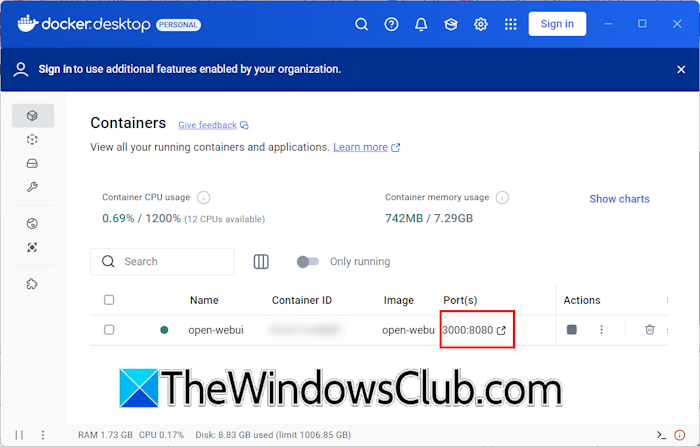Sort by Name column header
This screenshot has height=447, width=700.
204,301
